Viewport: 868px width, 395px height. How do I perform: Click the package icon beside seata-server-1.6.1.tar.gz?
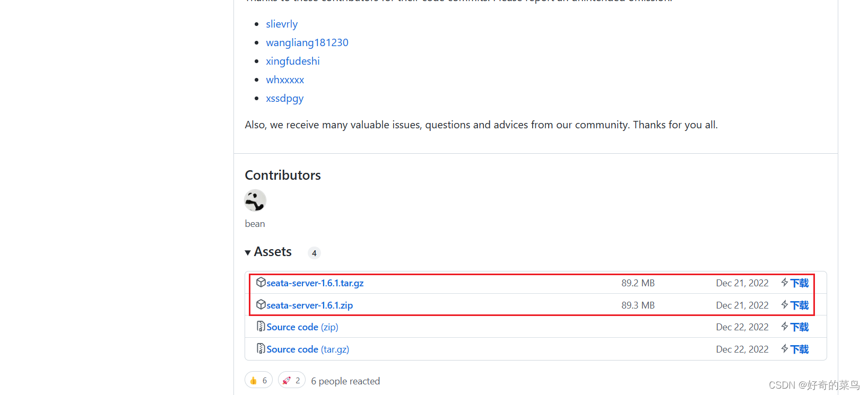[261, 282]
